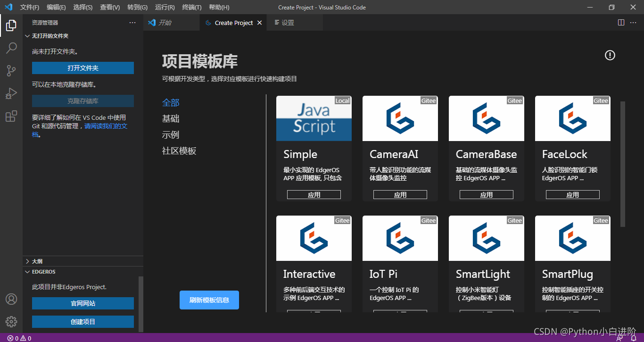Click the exclamation info icon
This screenshot has width=644, height=342.
pyautogui.click(x=610, y=55)
